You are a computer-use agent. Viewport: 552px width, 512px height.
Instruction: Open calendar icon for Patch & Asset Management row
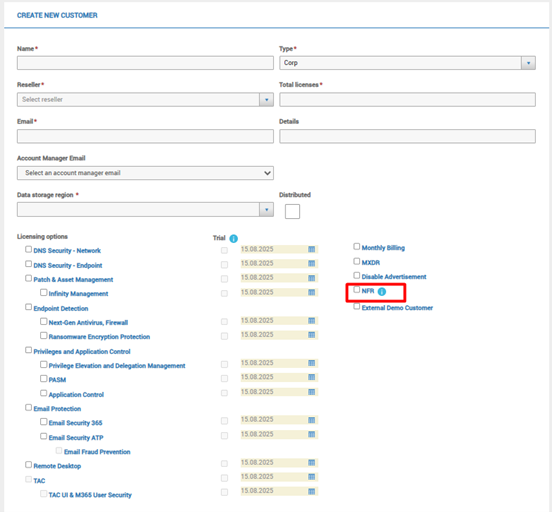(312, 278)
